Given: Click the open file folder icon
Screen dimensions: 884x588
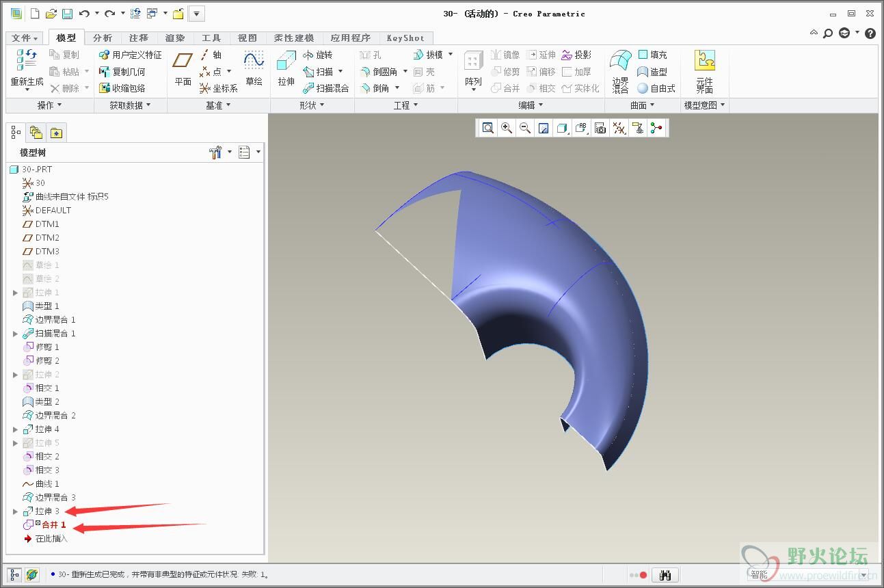Looking at the screenshot, I should click(51, 14).
